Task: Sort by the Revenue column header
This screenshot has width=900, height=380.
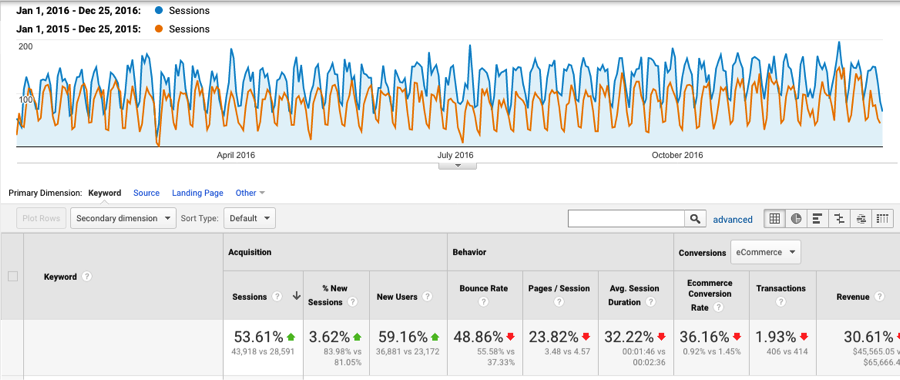Action: (x=852, y=297)
